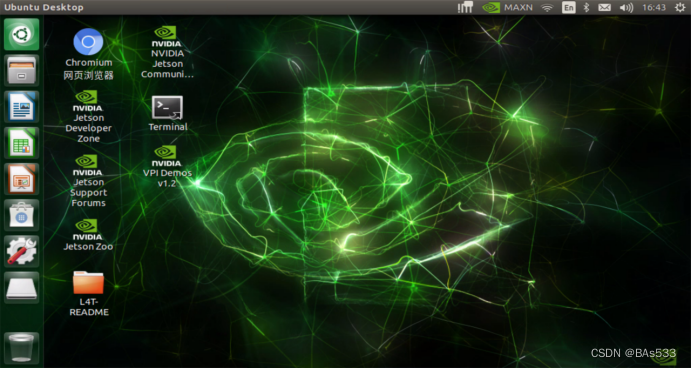Screen dimensions: 692x368
Task: Select the Chromium browser desktop icon
Action: pos(88,54)
